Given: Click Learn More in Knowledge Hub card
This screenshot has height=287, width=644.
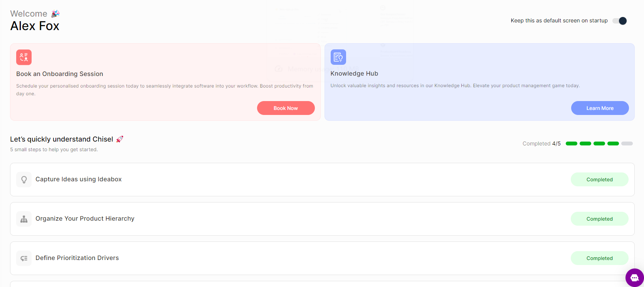Looking at the screenshot, I should click(x=600, y=108).
